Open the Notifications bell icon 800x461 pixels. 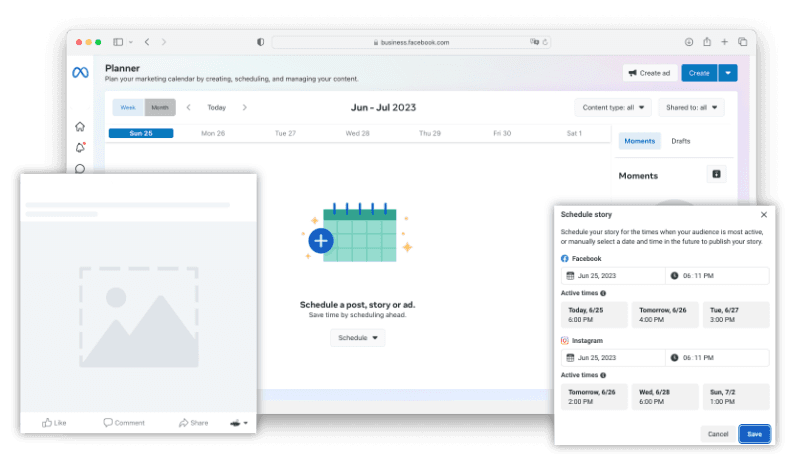(x=80, y=147)
